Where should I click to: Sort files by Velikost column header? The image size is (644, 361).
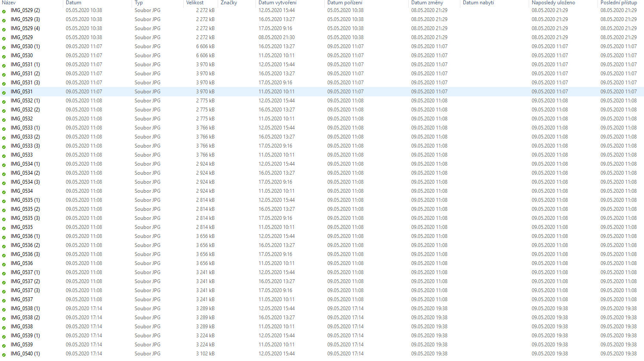(195, 3)
